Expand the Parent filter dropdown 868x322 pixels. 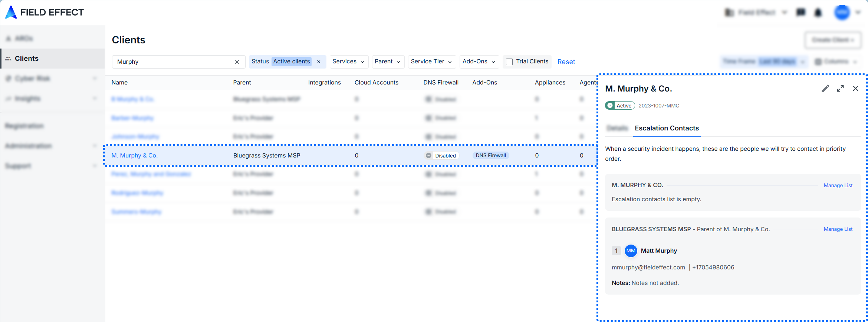point(388,62)
